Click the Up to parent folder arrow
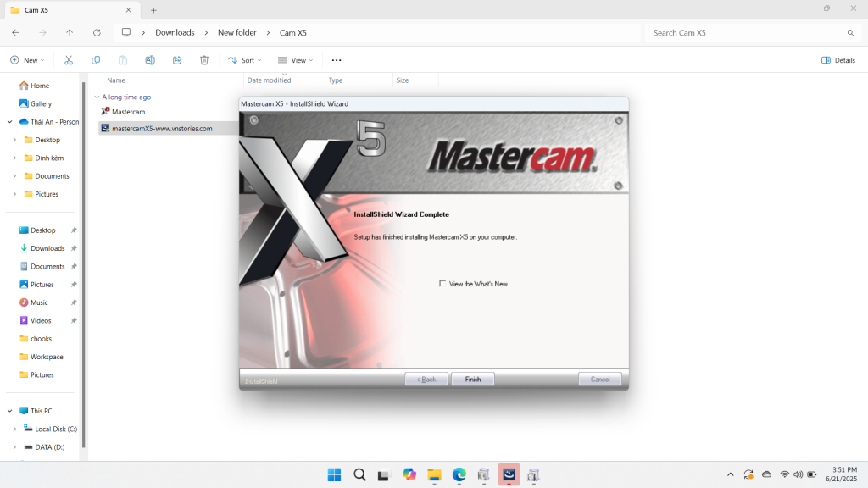Screen dimensions: 868x488 [70, 33]
